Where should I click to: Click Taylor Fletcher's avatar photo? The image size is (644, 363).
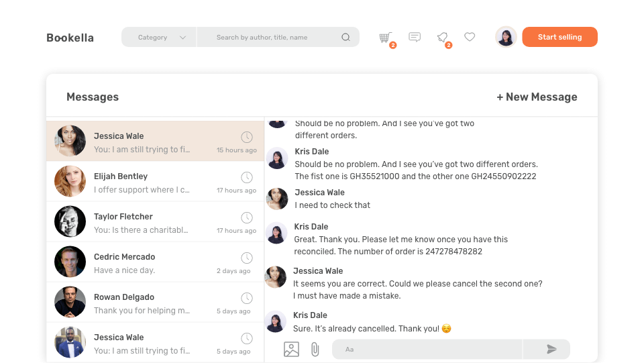click(x=70, y=221)
